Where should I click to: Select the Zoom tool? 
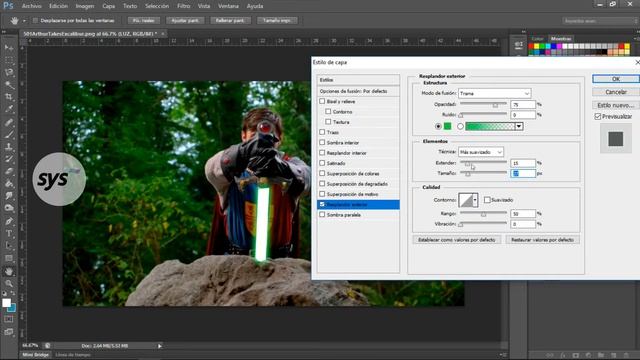pyautogui.click(x=9, y=283)
